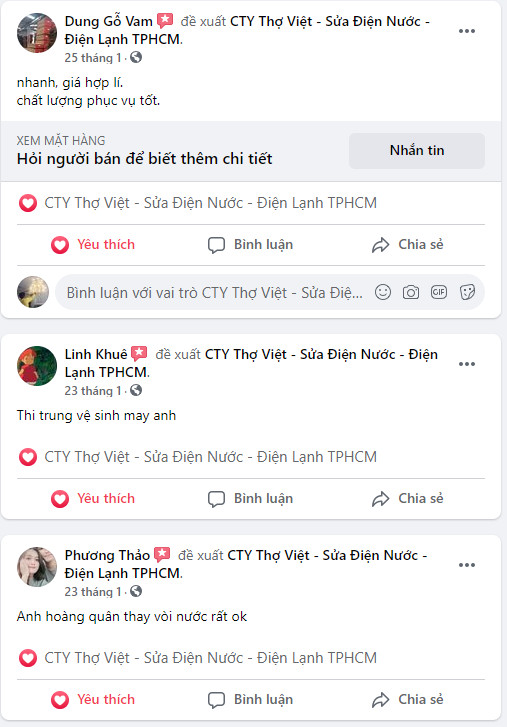This screenshot has width=507, height=727.
Task: Open three-dot menu on Linh Khuê's post
Action: click(467, 364)
